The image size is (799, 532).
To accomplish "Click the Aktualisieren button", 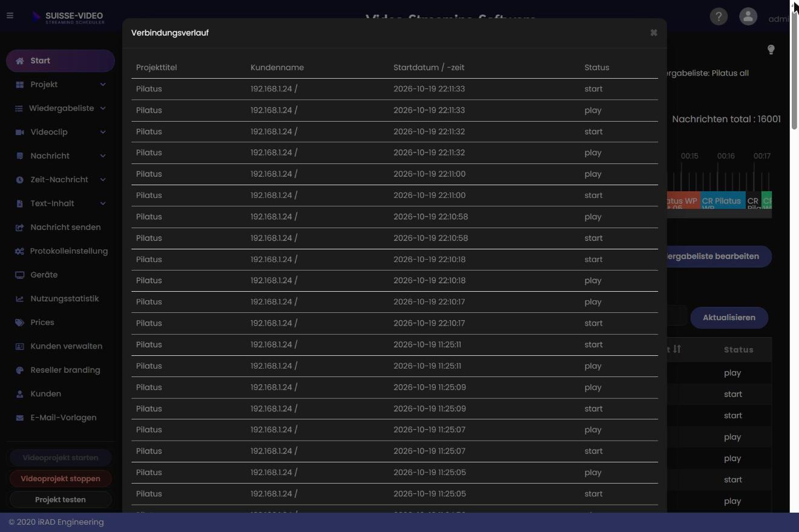I will [729, 318].
